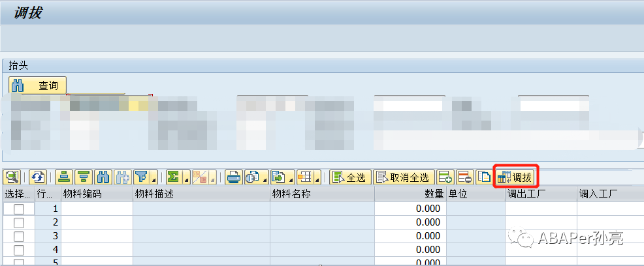The width and height of the screenshot is (644, 266).
Task: Click the 调拔 transfer button
Action: 515,177
